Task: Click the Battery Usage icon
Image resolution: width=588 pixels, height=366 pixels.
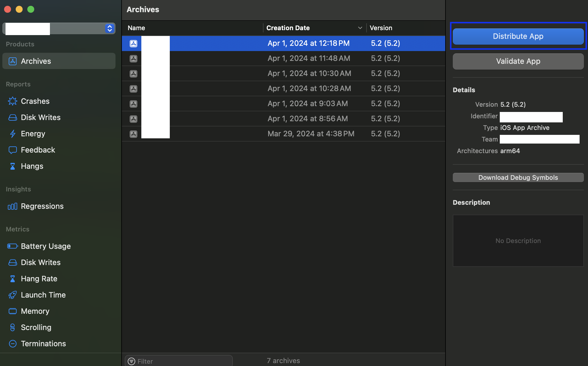Action: (x=12, y=246)
